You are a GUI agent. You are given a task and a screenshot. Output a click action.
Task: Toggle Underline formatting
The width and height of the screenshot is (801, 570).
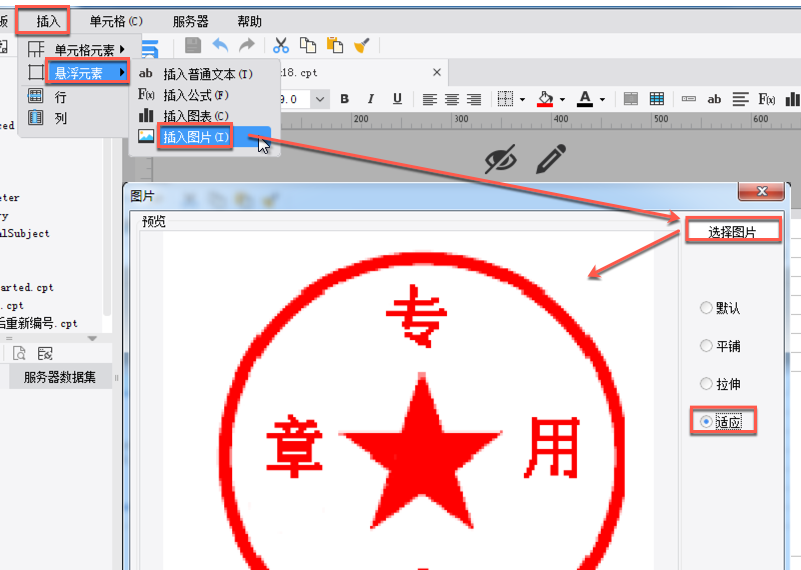click(x=397, y=99)
